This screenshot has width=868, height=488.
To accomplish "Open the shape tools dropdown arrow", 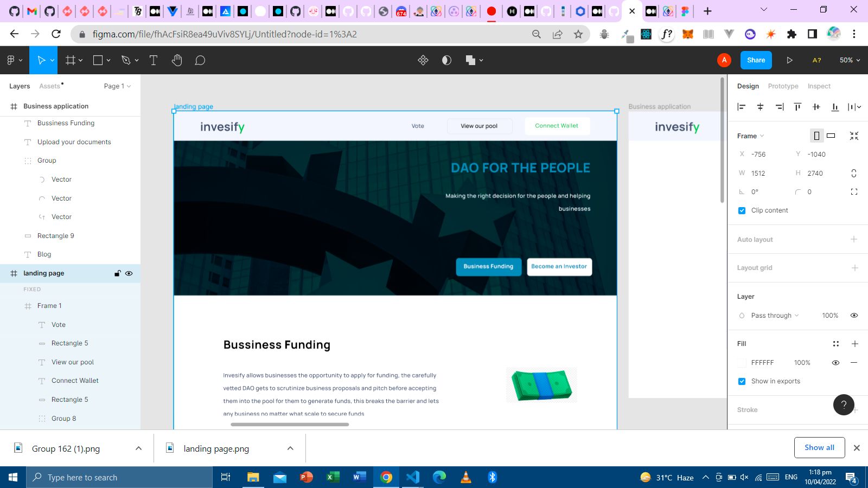I will [108, 60].
